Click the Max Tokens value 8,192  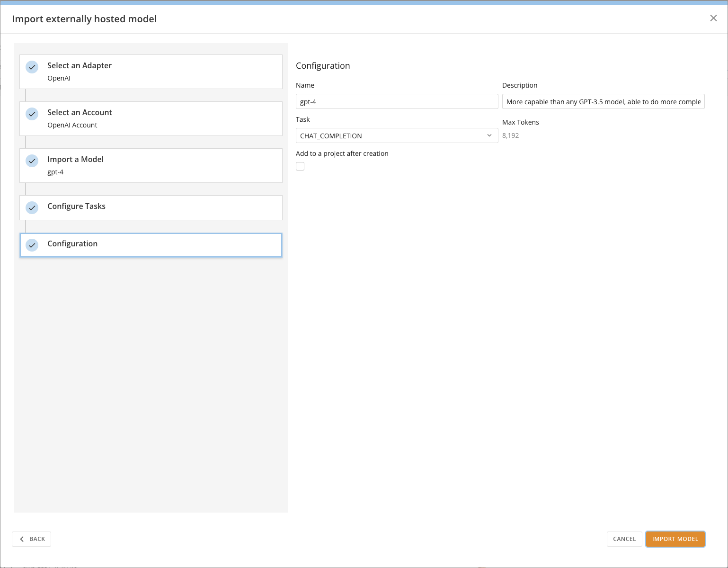(510, 135)
